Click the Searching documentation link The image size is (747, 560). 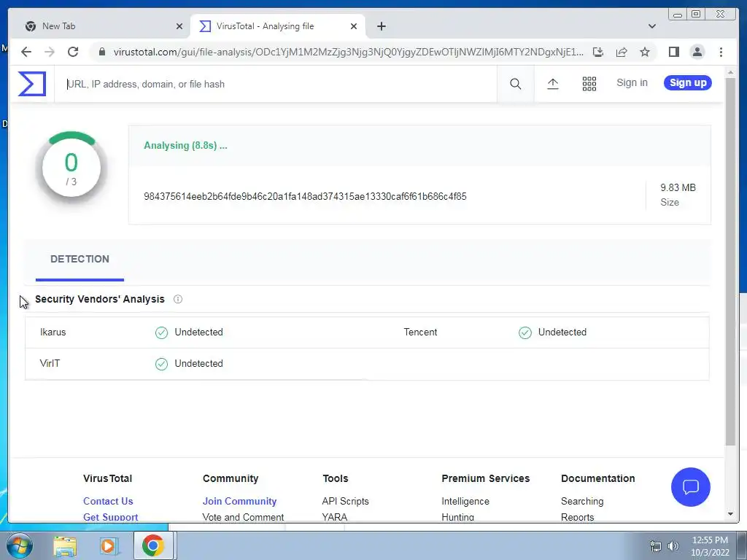click(x=582, y=502)
